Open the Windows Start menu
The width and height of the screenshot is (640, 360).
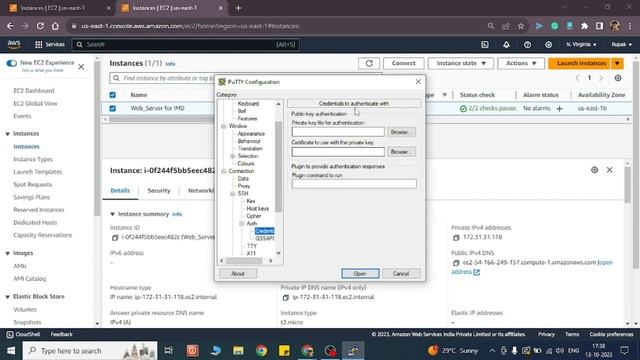coord(11,351)
